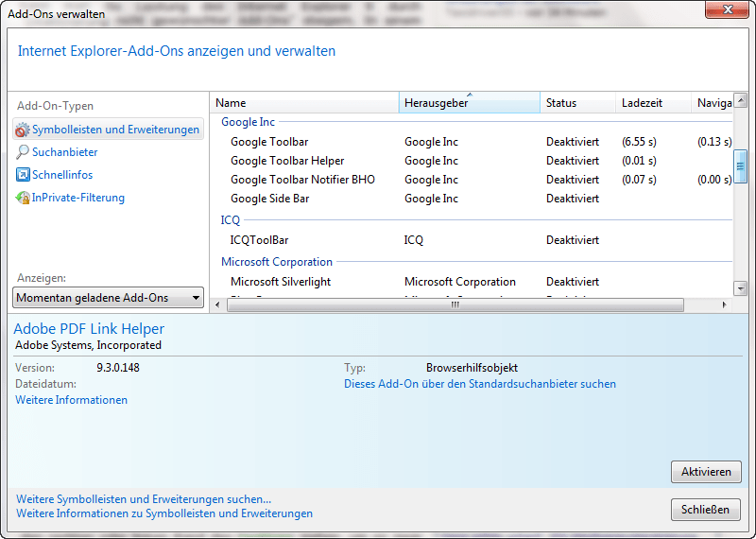Collapse the Microsoft Corporation group header
This screenshot has height=539, width=756.
276,262
